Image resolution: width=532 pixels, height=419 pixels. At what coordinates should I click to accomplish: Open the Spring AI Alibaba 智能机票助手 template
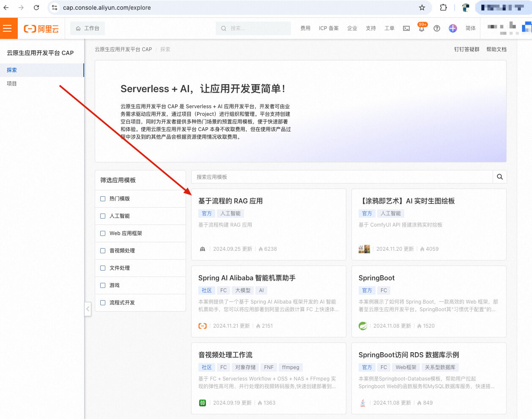point(247,278)
